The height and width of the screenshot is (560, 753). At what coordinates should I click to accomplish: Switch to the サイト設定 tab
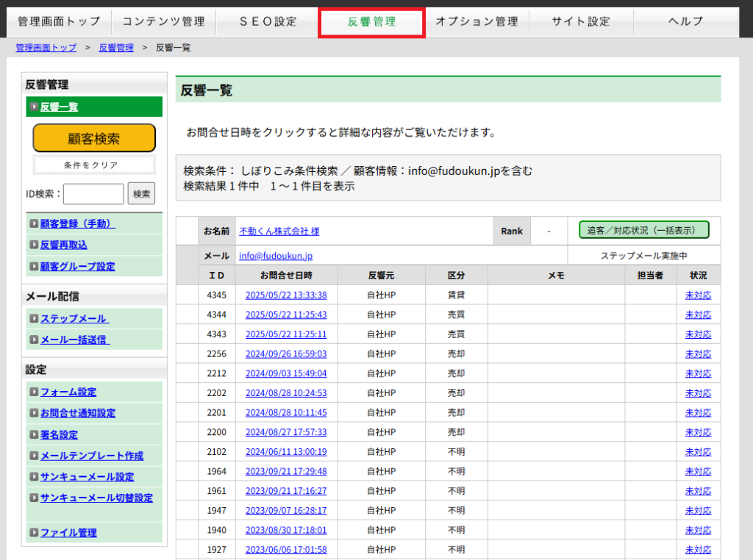(x=580, y=22)
